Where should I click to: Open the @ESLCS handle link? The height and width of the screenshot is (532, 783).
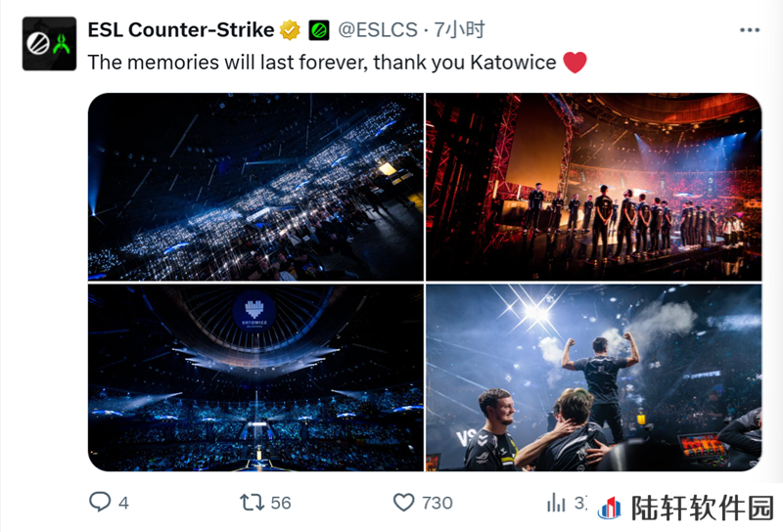(x=378, y=30)
